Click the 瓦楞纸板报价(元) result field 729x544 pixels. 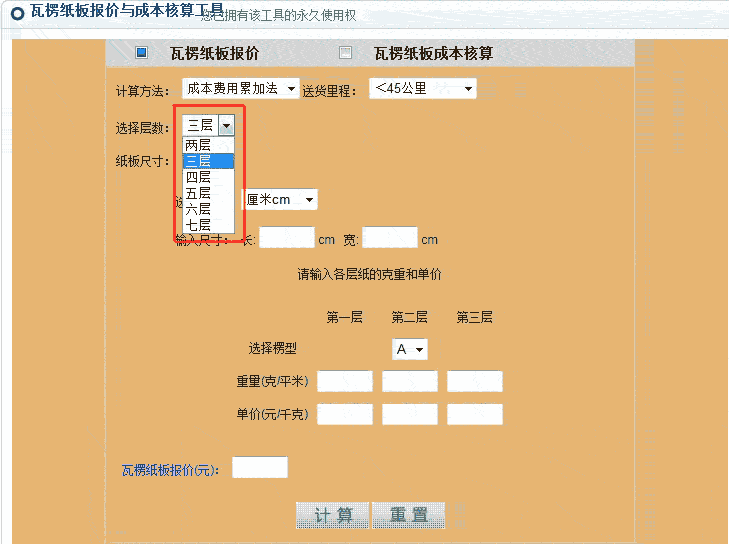pos(260,467)
